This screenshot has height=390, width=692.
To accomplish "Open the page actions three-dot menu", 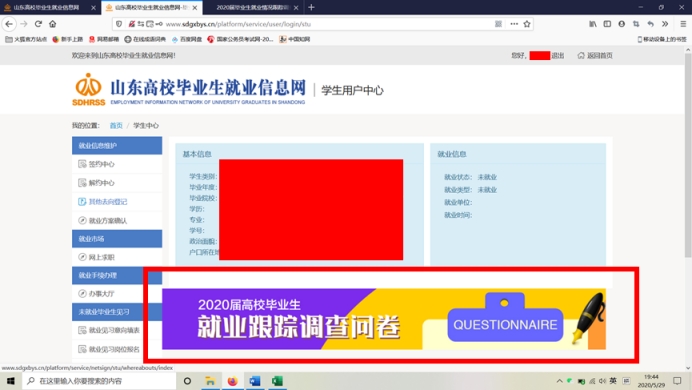I will pos(514,24).
